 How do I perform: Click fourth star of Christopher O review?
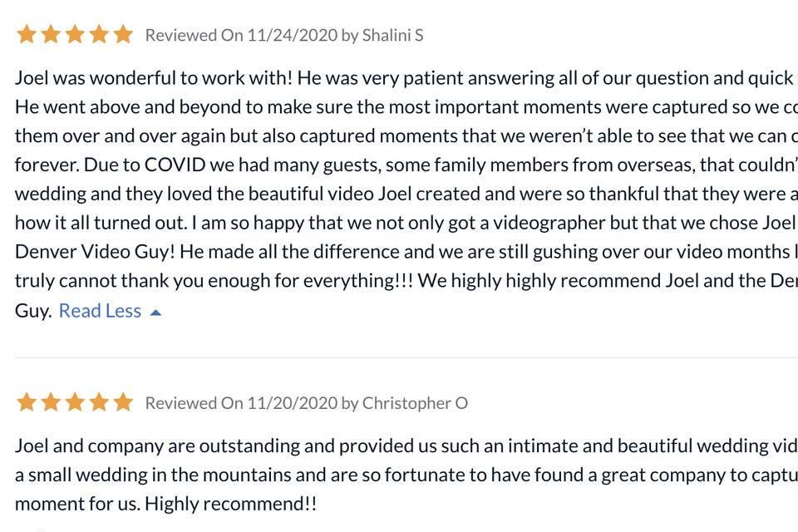(x=99, y=402)
